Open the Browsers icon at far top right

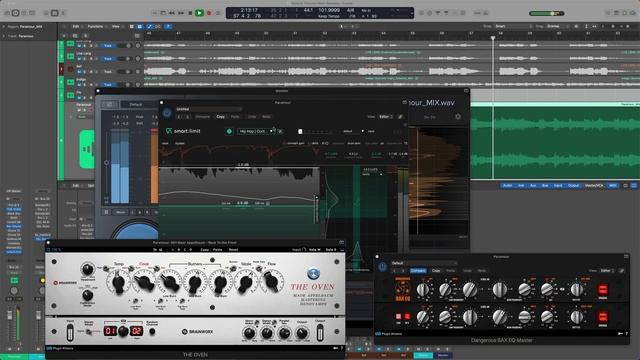pos(633,13)
